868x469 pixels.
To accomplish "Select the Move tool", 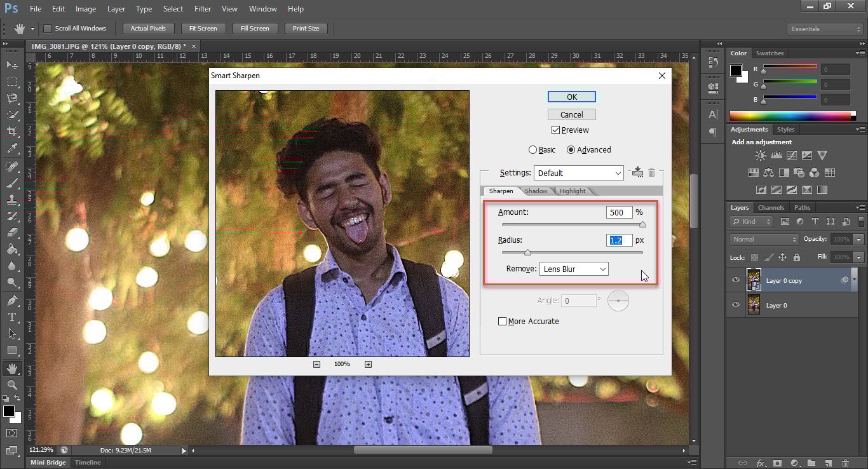I will coord(12,65).
